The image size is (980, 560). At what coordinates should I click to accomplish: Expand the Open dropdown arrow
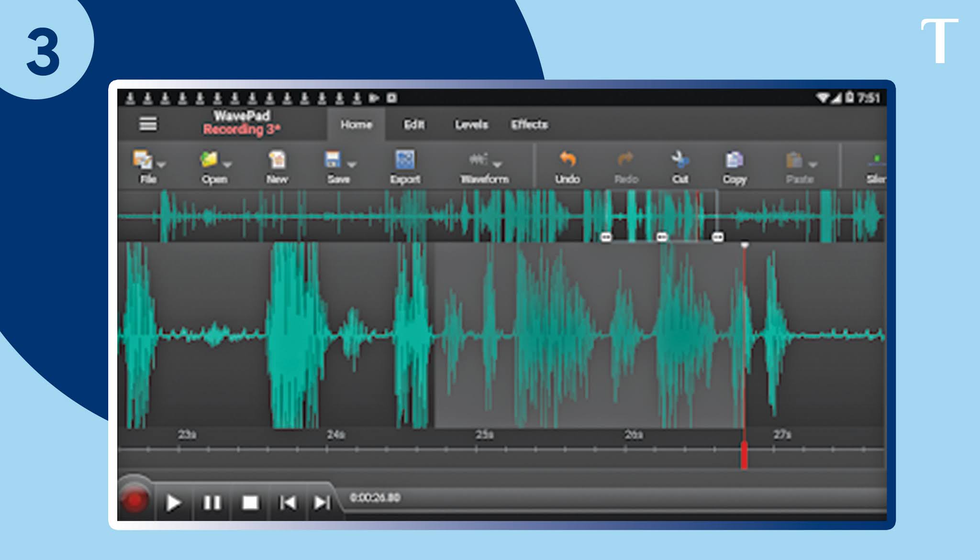click(227, 165)
